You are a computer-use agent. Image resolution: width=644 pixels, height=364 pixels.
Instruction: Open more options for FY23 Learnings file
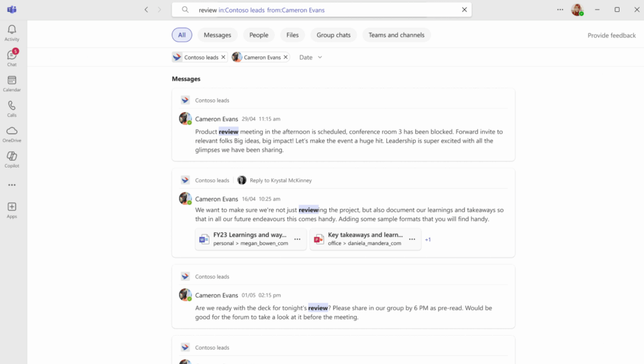297,239
